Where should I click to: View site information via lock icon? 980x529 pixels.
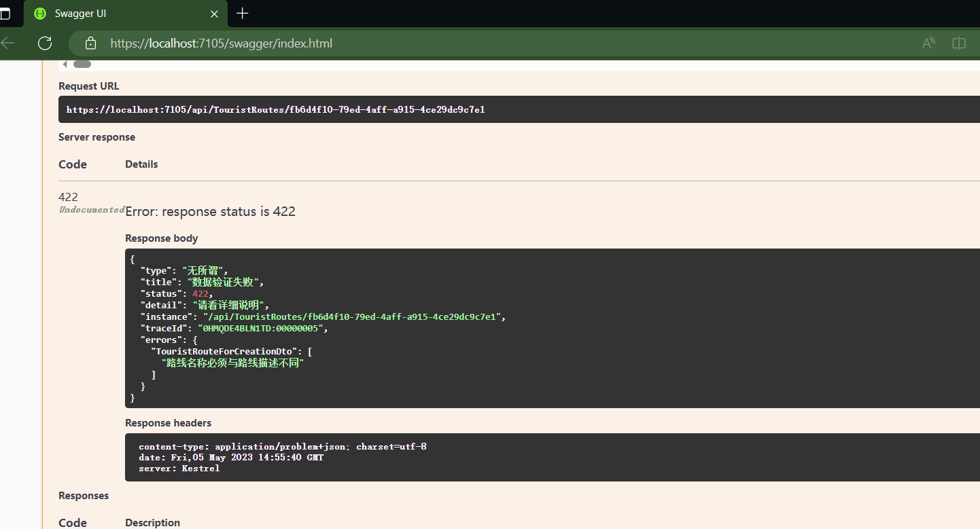pos(90,43)
